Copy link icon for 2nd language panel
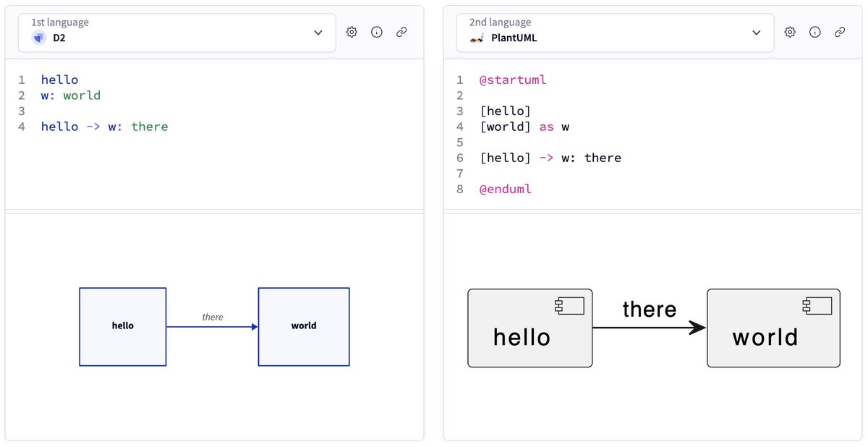Viewport: 868px width, 447px height. click(840, 32)
